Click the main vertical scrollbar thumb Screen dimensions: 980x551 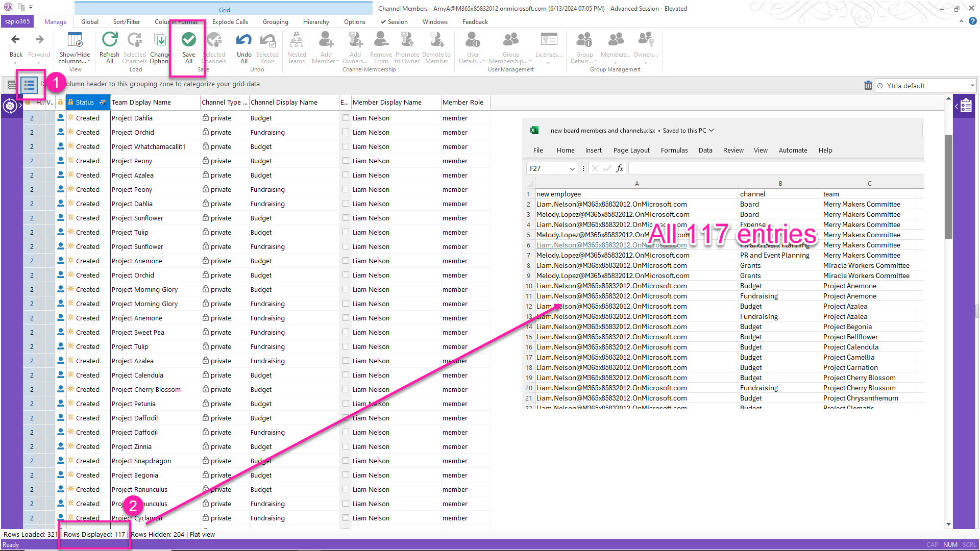(x=948, y=187)
